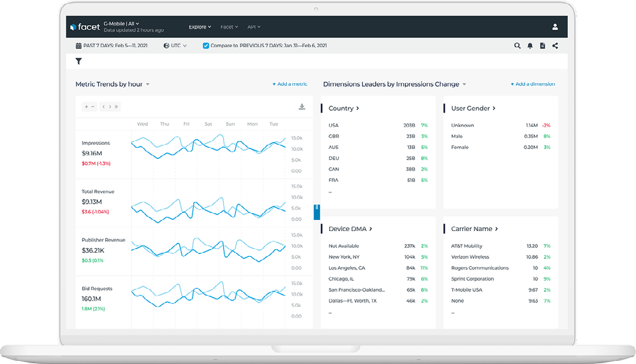Click the blue panel divider handle

point(317,212)
